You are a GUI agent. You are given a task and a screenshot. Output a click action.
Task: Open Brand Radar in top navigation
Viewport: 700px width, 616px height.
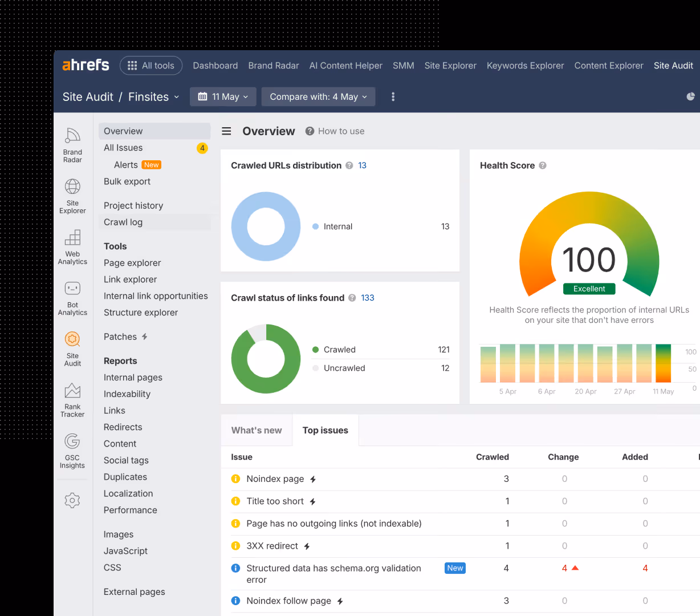(x=274, y=66)
